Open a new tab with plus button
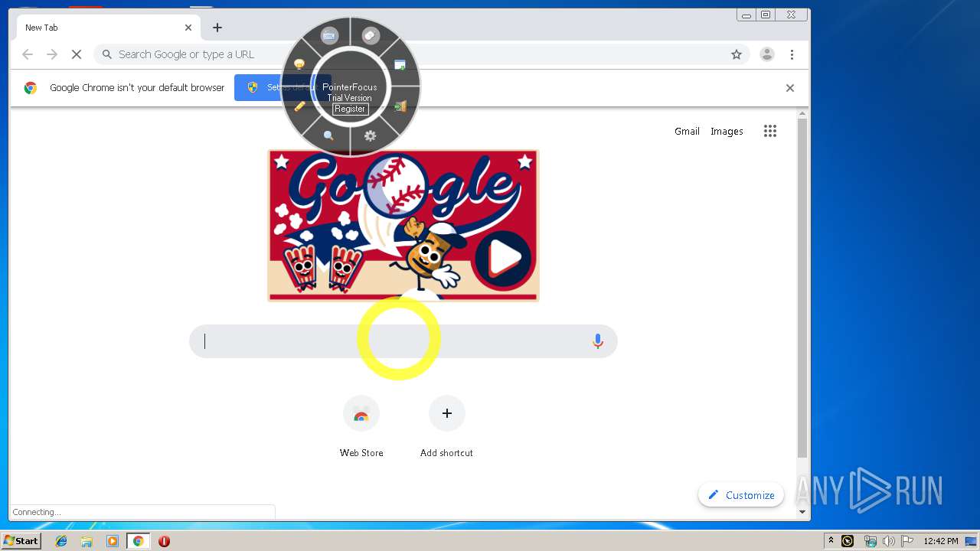 tap(217, 28)
